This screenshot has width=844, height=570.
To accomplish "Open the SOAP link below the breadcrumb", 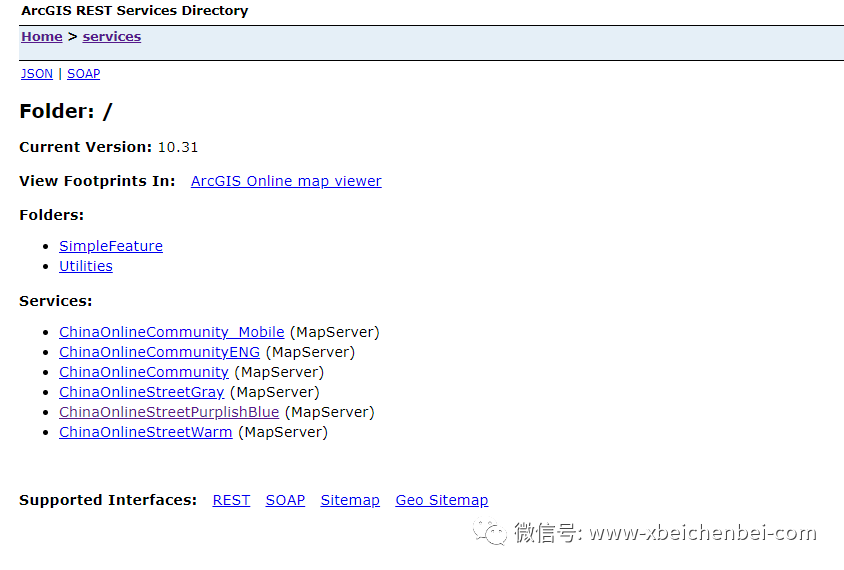I will click(x=83, y=74).
